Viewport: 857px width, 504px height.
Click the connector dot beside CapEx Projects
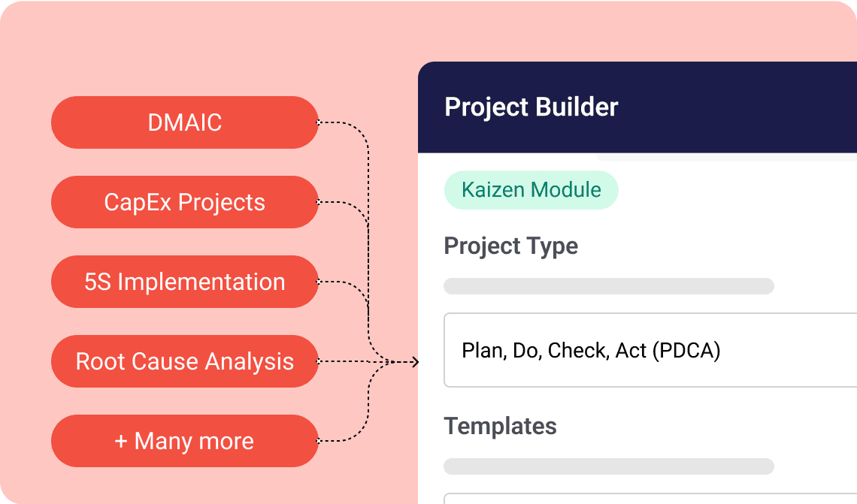[x=319, y=202]
